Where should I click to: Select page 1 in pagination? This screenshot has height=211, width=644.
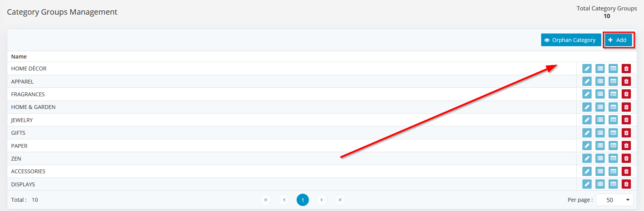pos(303,200)
